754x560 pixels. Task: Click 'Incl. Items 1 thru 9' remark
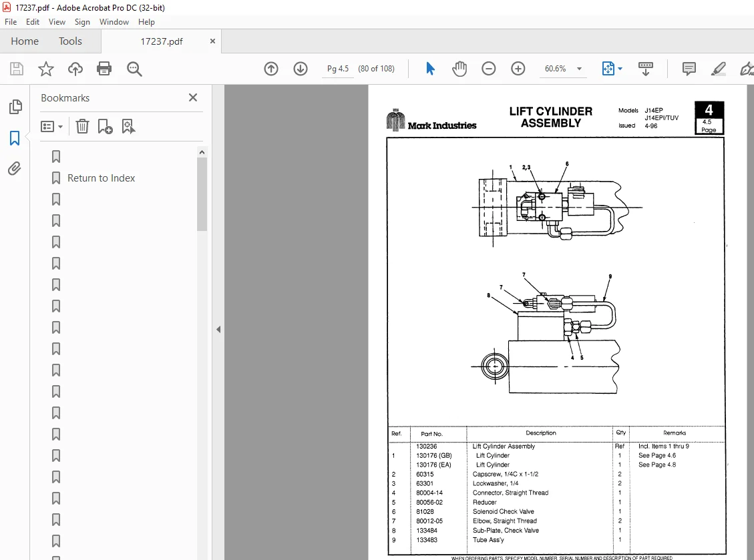[x=664, y=447]
